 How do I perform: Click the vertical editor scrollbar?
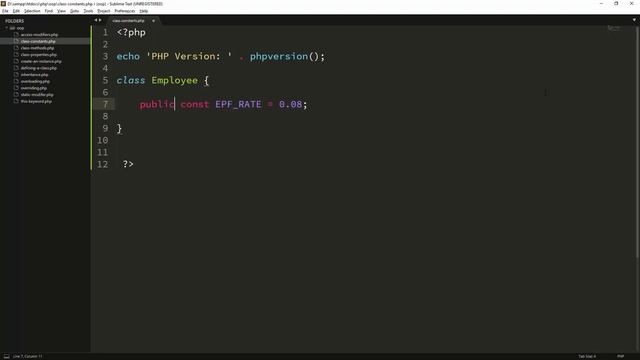637,141
